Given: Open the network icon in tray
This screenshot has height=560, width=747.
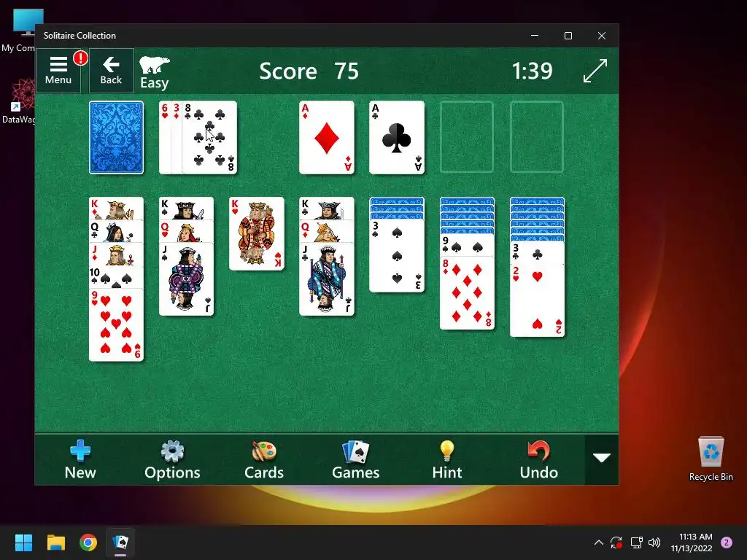Looking at the screenshot, I should [x=636, y=542].
